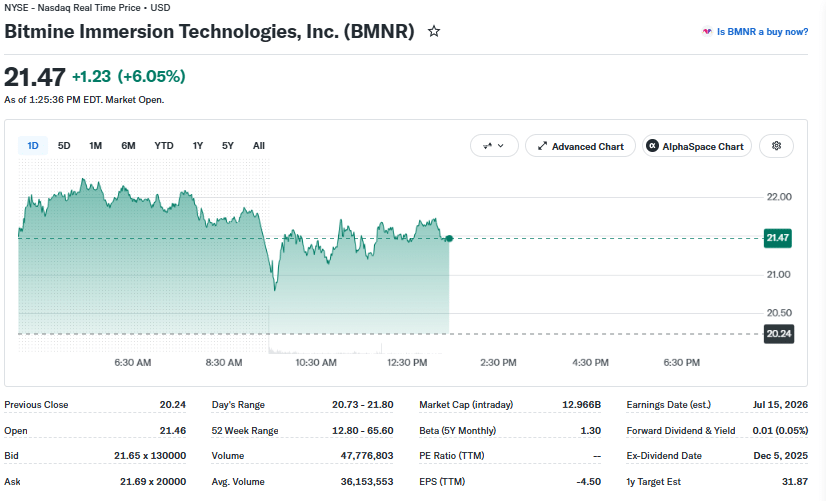Open the chart type dropdown

tap(494, 146)
